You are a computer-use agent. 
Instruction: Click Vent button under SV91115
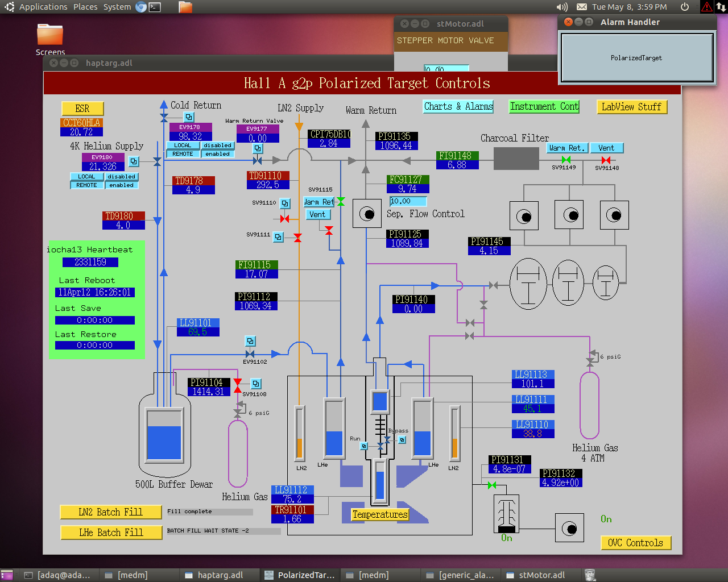317,214
